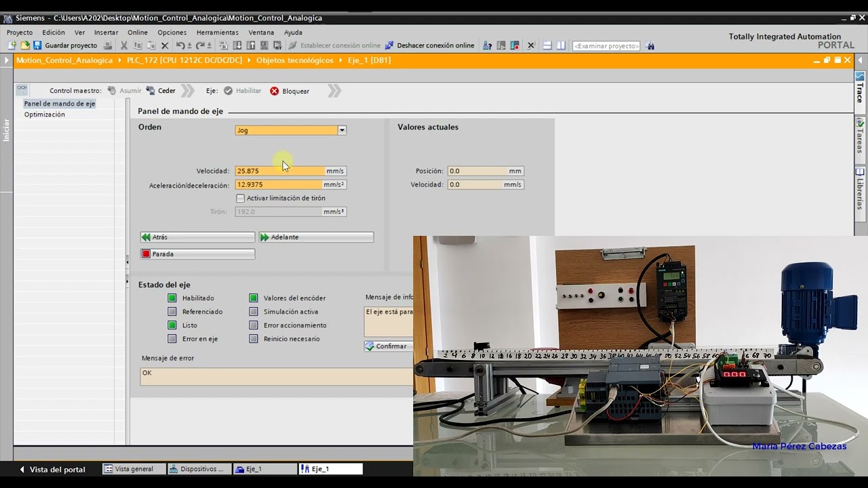Open the Herramientas menu
Viewport: 868px width, 488px height.
click(x=218, y=33)
